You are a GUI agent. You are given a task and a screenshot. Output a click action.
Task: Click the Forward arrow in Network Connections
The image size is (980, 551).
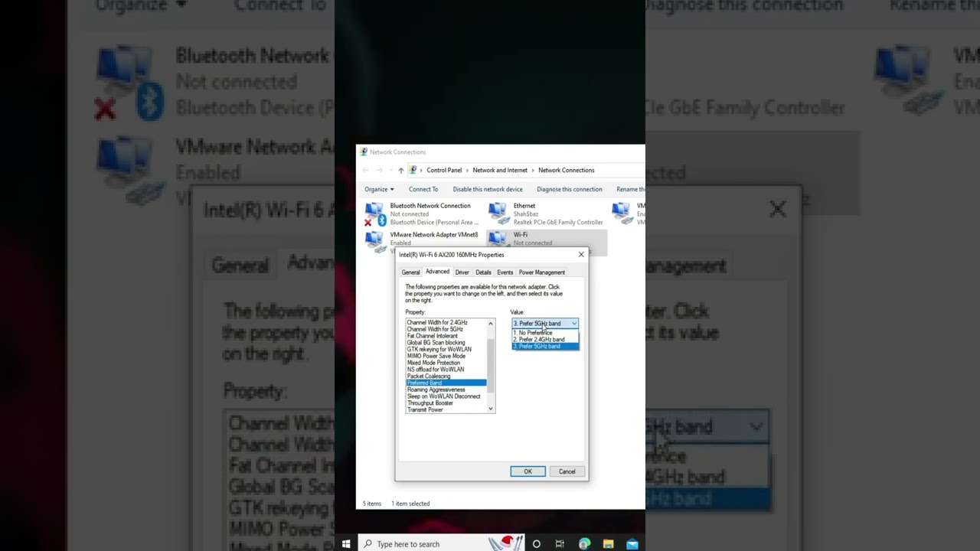tap(379, 170)
